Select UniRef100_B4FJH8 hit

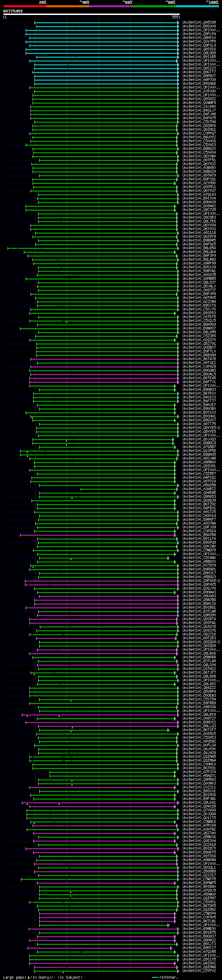click(199, 114)
